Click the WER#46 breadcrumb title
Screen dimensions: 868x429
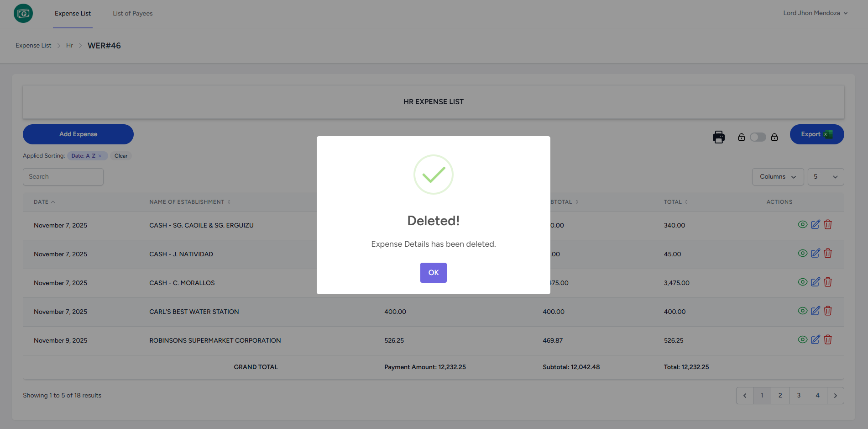[104, 46]
